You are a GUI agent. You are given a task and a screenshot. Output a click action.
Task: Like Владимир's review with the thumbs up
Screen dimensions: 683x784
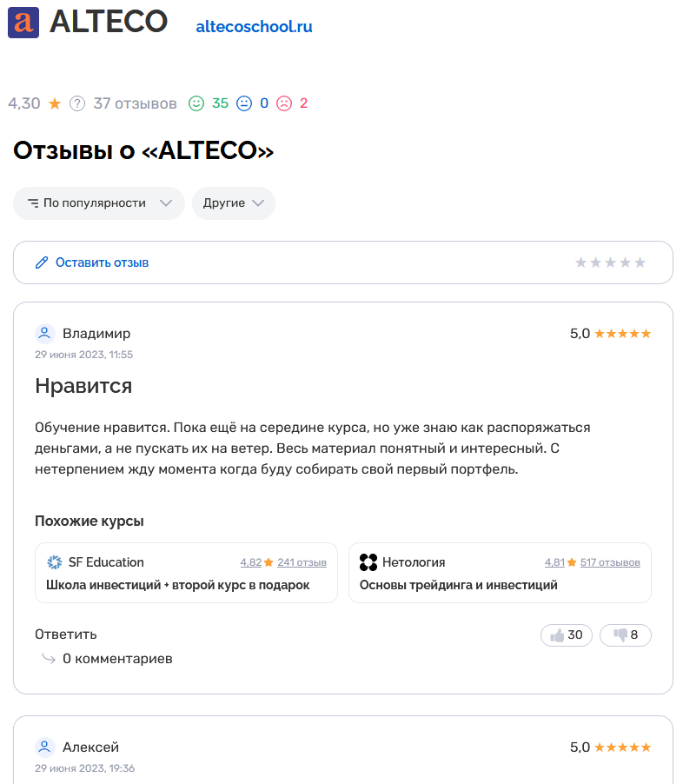coord(566,635)
